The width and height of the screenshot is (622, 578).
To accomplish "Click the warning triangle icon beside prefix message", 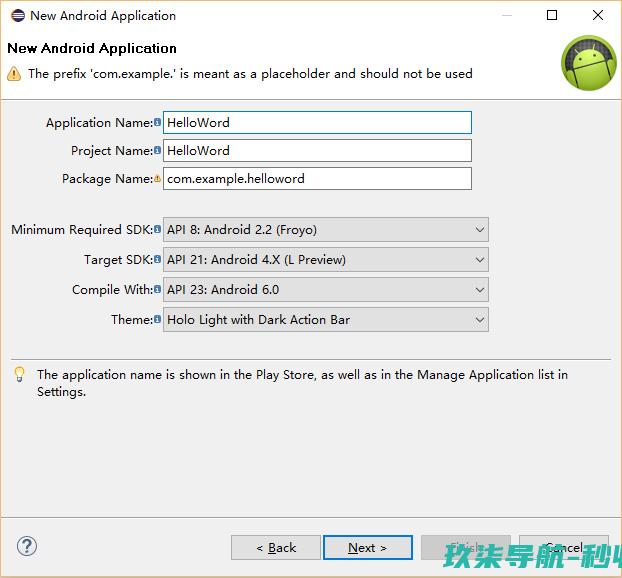I will pos(14,74).
